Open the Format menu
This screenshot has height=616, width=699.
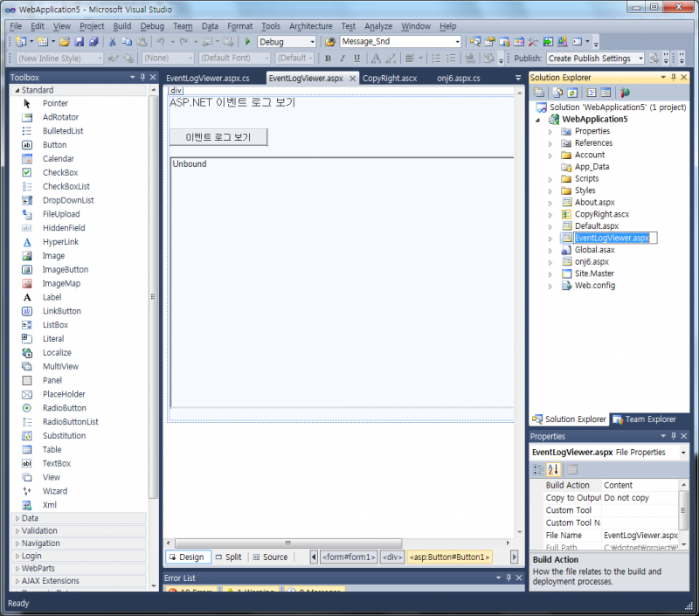[239, 26]
